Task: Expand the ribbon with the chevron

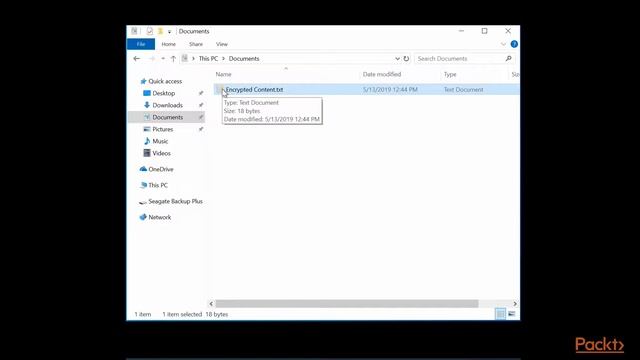Action: tap(503, 44)
